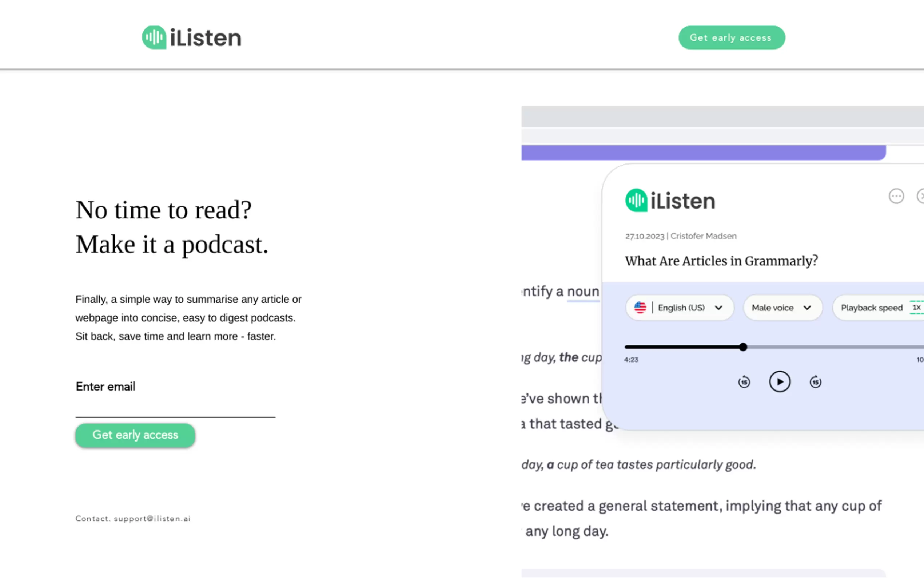Click the purple bar above the player
Viewport: 924px width, 578px height.
(703, 153)
